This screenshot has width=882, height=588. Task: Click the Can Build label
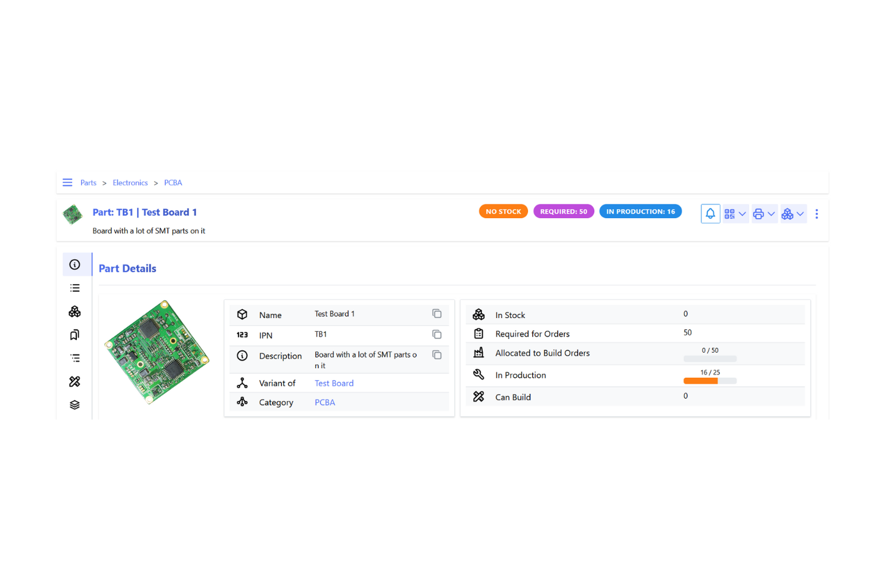(513, 397)
